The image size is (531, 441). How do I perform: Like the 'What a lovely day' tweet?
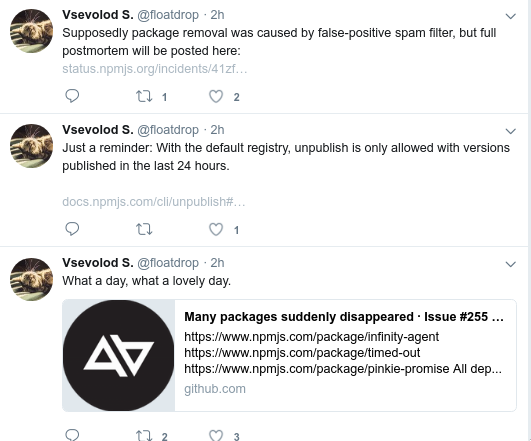click(x=216, y=436)
